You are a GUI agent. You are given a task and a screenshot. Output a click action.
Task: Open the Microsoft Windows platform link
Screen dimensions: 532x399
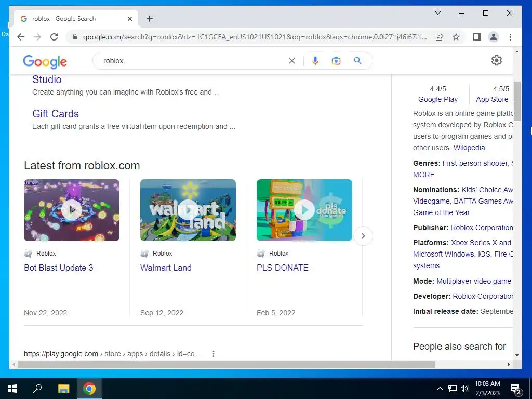(x=444, y=254)
